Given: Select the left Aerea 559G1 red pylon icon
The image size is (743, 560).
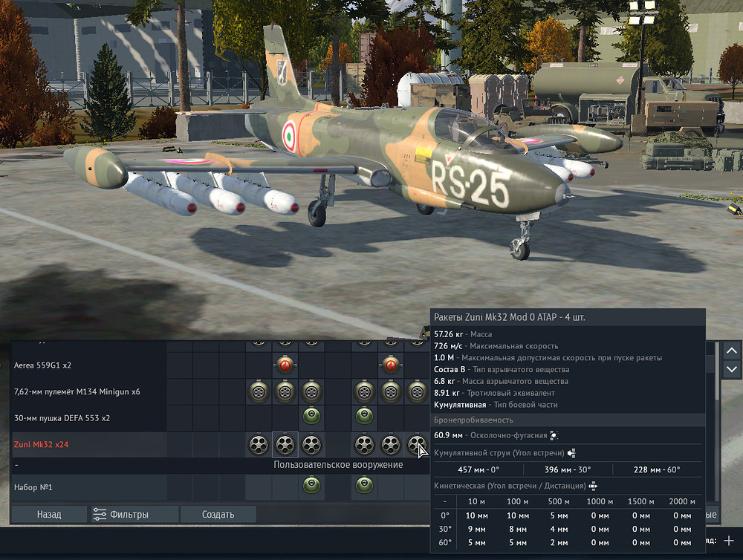Looking at the screenshot, I should 285,365.
